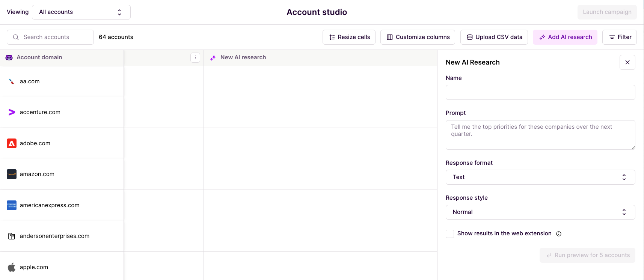
Task: Click the Adobe logo icon
Action: [12, 143]
